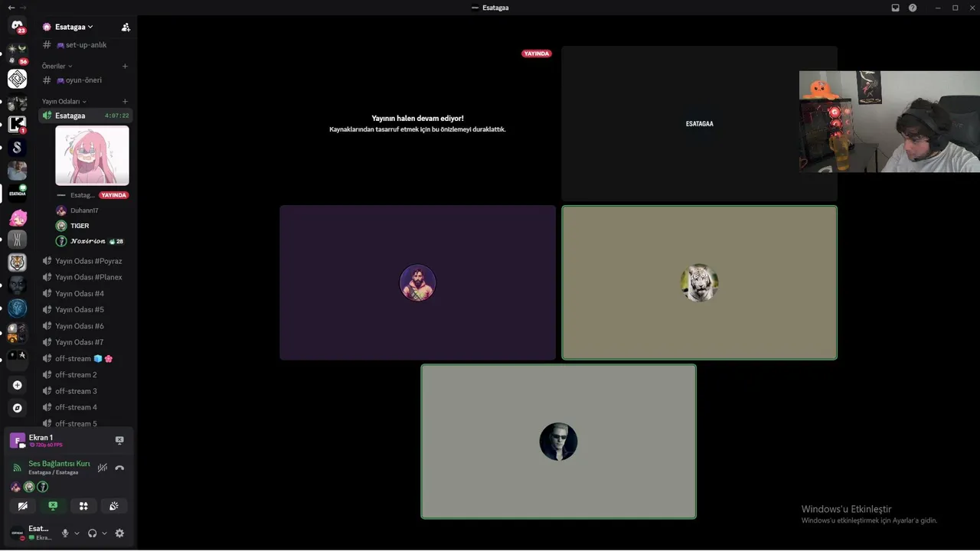Open microphone input options arrow
The height and width of the screenshot is (551, 980).
(77, 533)
